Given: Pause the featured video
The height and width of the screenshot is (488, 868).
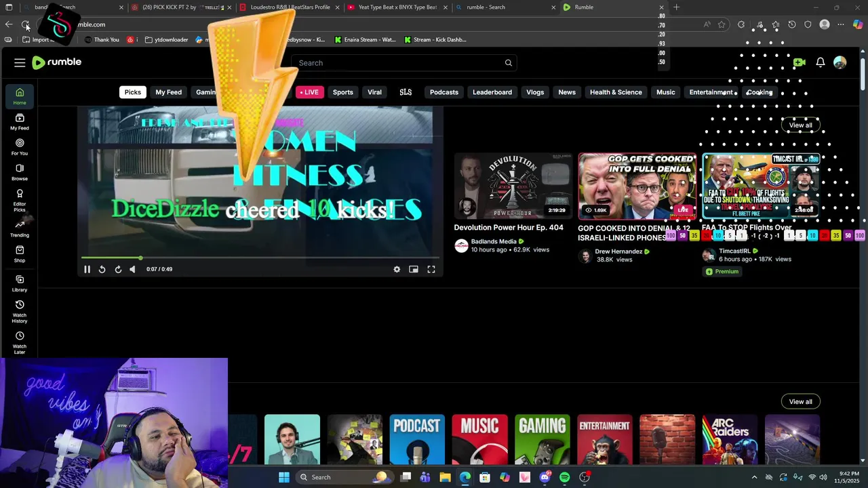Looking at the screenshot, I should [x=87, y=269].
